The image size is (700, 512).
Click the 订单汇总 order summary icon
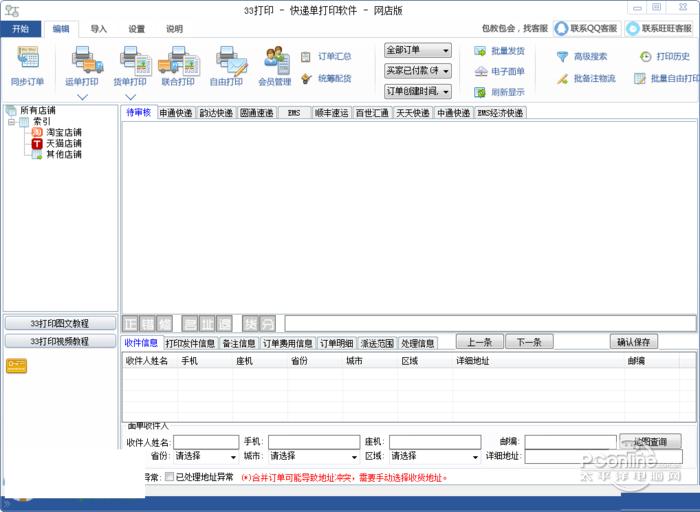click(x=305, y=57)
